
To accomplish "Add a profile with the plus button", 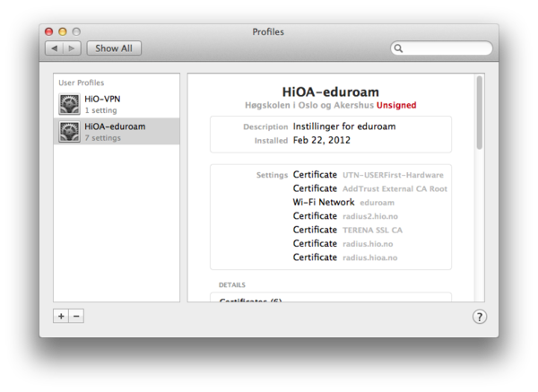I will click(61, 316).
